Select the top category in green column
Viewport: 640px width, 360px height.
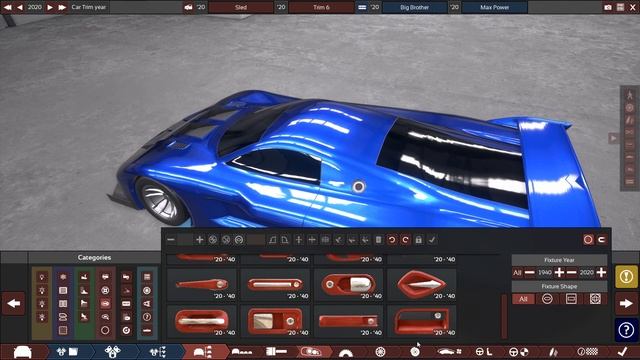pyautogui.click(x=84, y=277)
